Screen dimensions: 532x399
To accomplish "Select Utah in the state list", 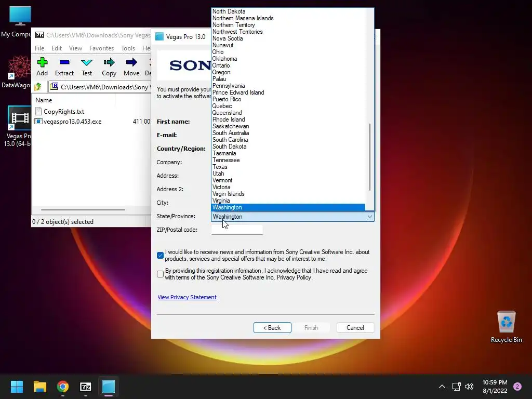I will (288, 174).
